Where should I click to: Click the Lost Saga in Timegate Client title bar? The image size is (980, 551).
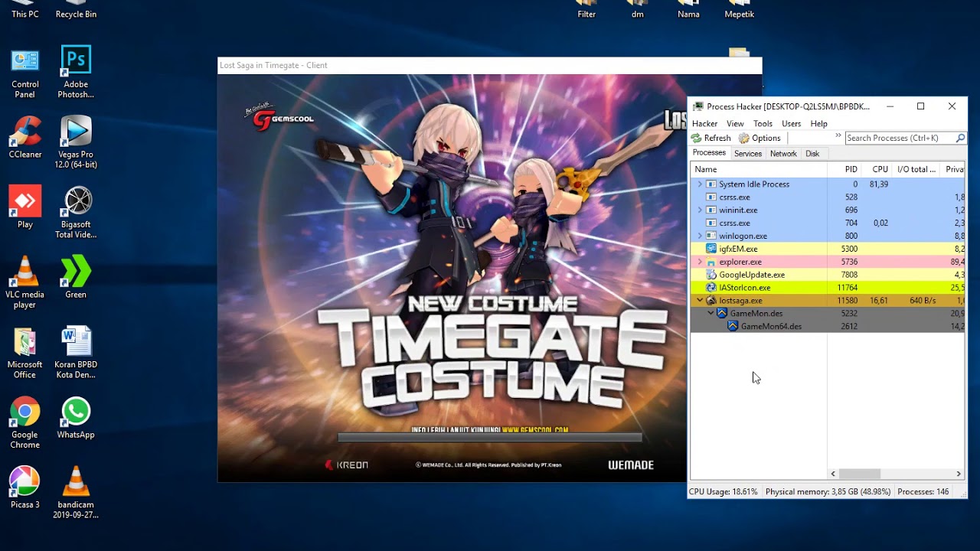490,65
